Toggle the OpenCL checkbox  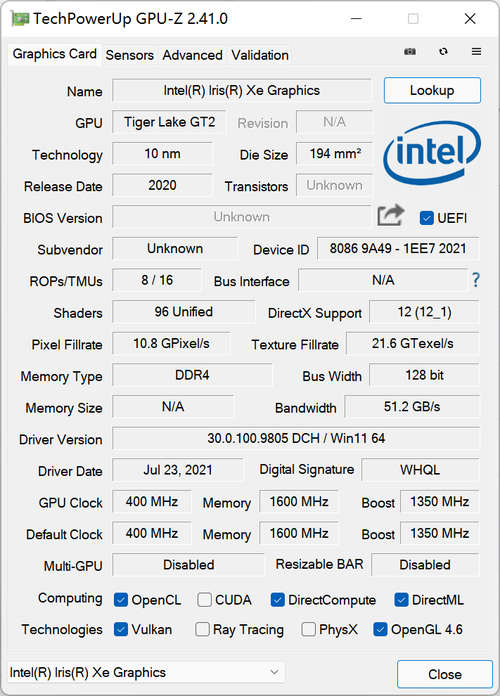pyautogui.click(x=121, y=600)
